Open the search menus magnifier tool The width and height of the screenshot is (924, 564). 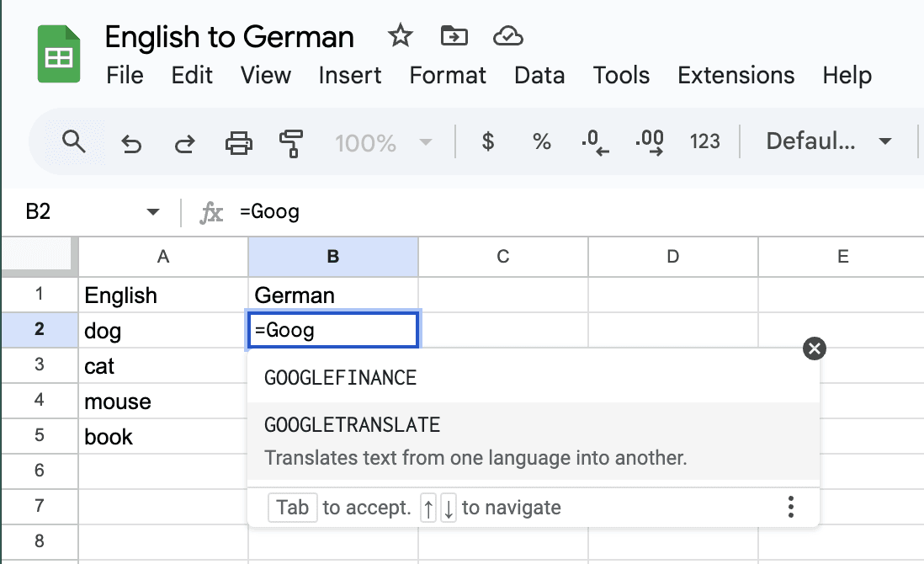tap(74, 142)
